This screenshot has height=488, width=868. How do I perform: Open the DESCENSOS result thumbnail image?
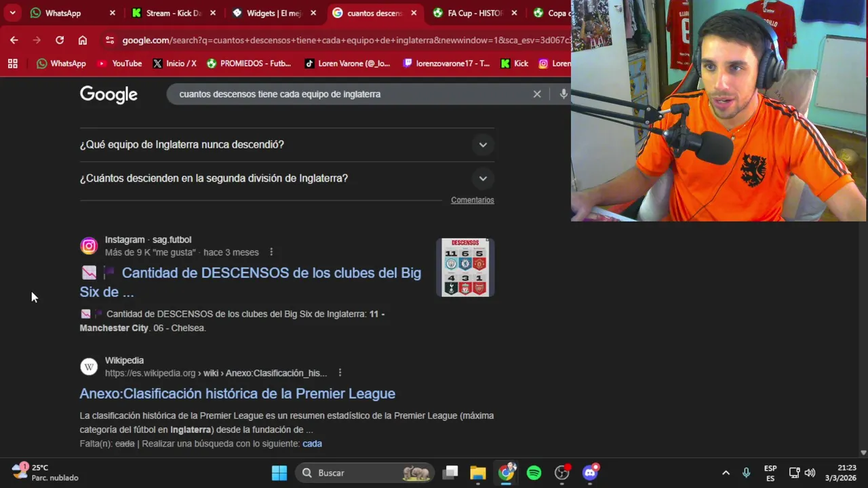pyautogui.click(x=465, y=267)
